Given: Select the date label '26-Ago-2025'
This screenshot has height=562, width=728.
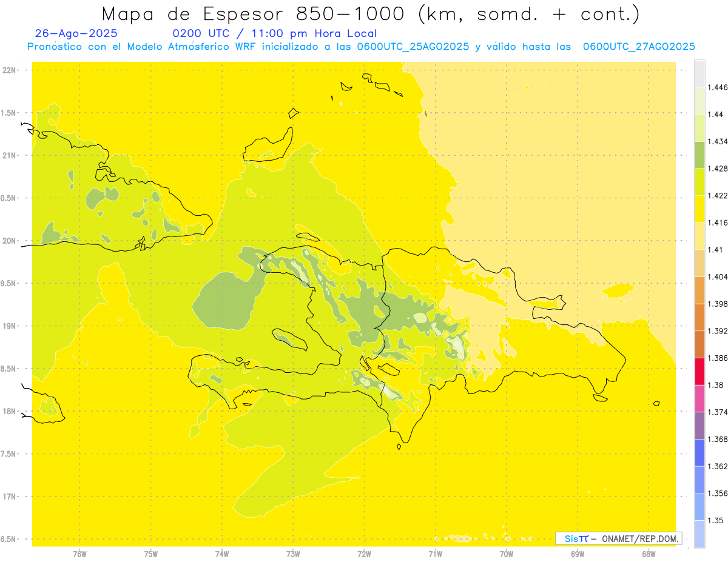Looking at the screenshot, I should pyautogui.click(x=76, y=34).
